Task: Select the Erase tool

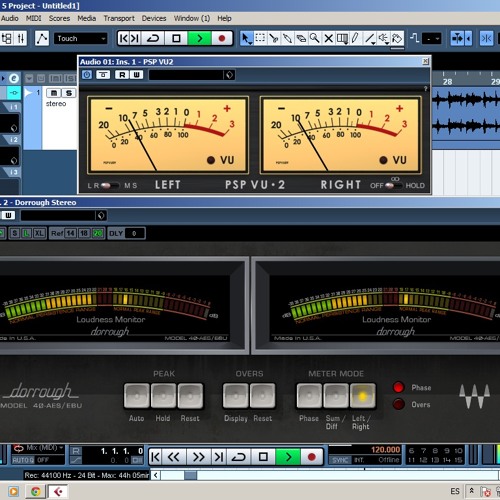Action: point(301,39)
